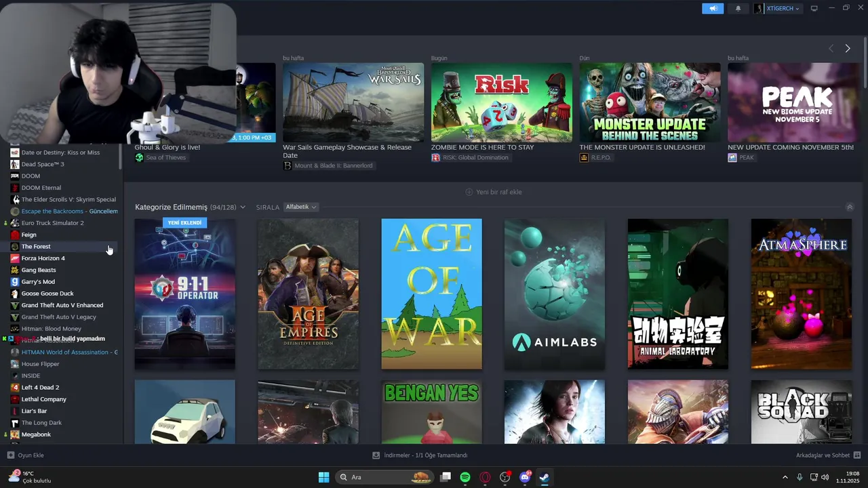Open İndirmeler downloads status

420,455
